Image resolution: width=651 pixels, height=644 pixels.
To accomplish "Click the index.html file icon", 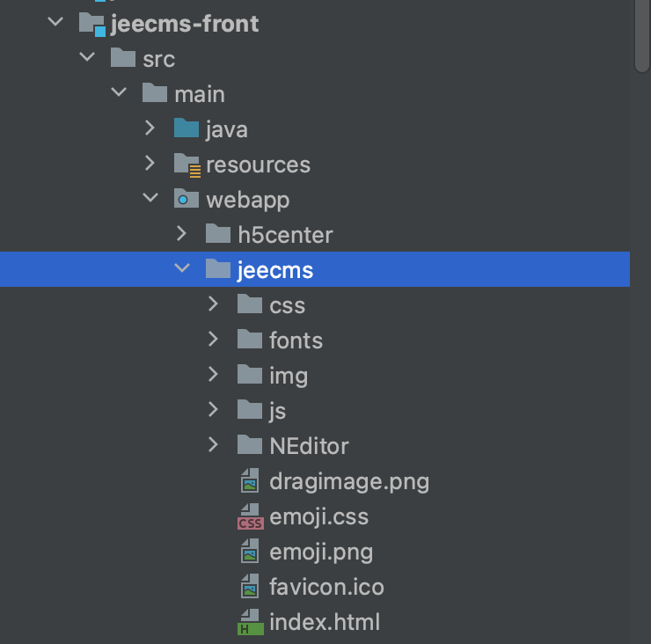I will (x=251, y=622).
